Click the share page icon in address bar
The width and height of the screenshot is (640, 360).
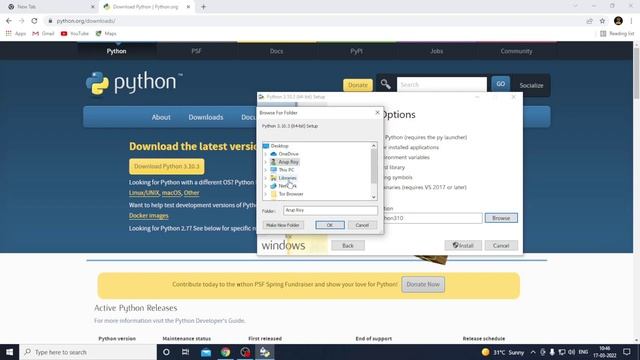589,21
